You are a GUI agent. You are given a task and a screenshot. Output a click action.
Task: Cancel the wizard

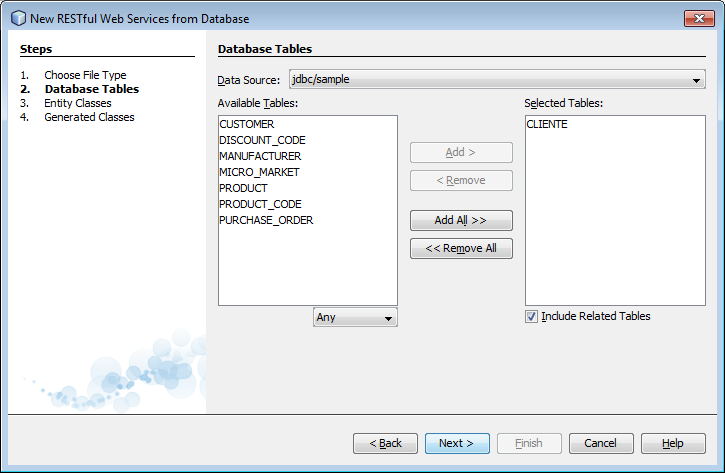click(x=601, y=443)
